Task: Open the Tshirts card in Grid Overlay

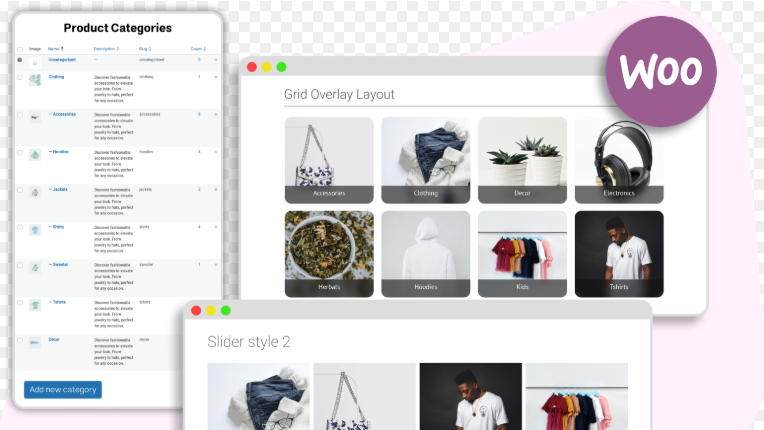Action: click(x=619, y=254)
